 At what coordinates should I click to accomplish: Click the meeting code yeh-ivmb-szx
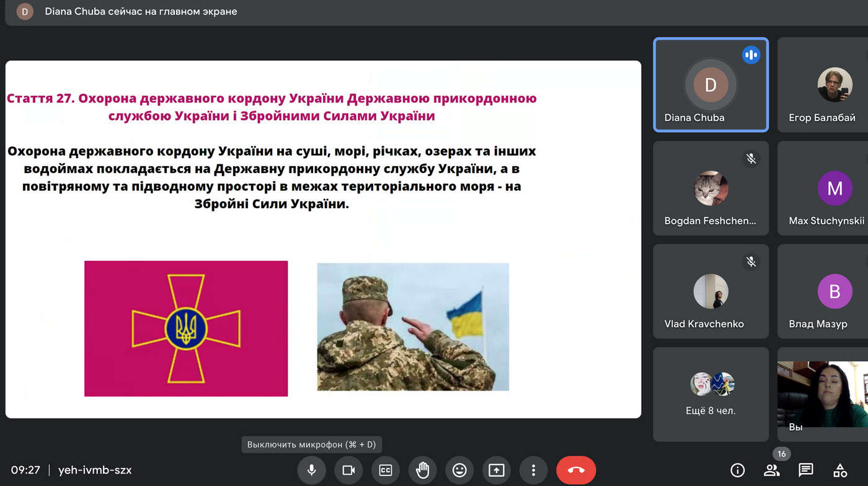(x=95, y=470)
